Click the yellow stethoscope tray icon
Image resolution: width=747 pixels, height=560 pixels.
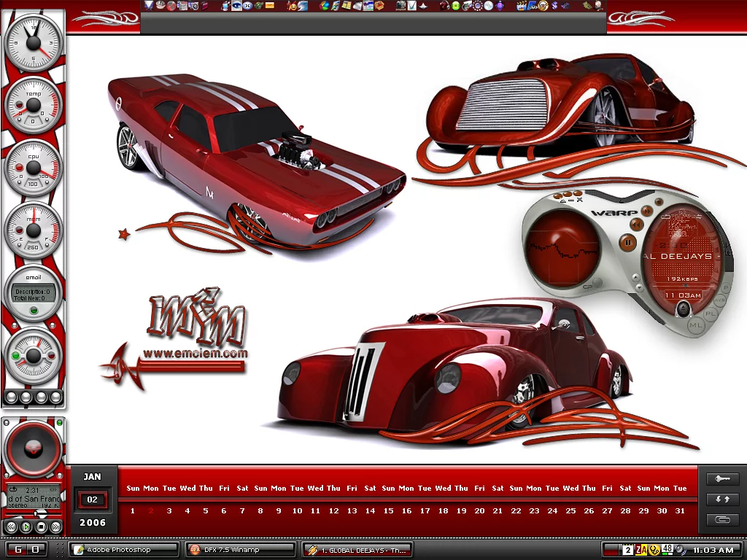[654, 550]
